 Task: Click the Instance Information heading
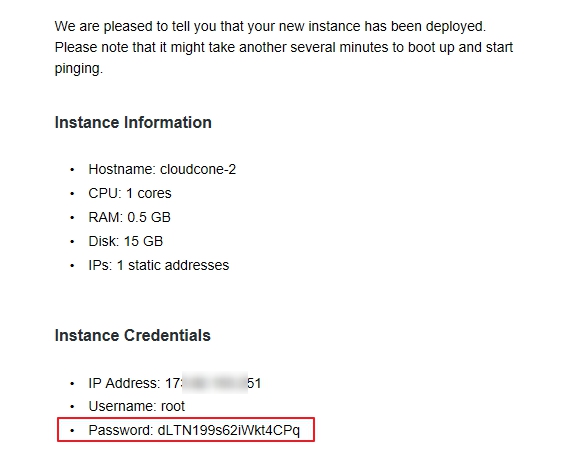click(x=133, y=122)
